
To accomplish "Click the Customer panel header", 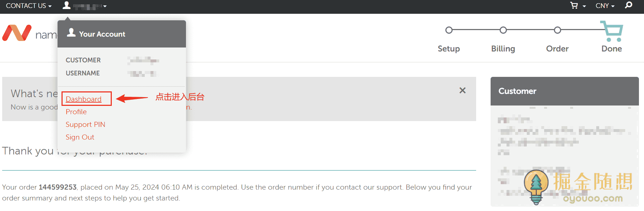I will [x=564, y=91].
